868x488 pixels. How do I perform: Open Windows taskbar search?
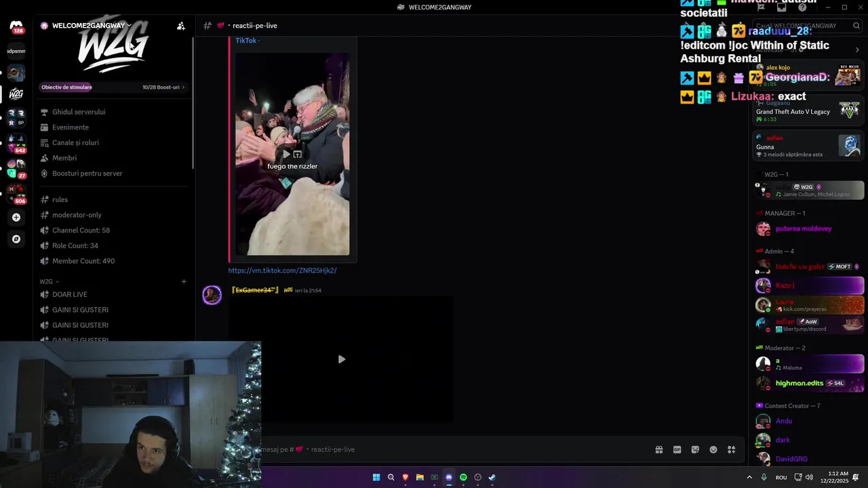coord(391,477)
